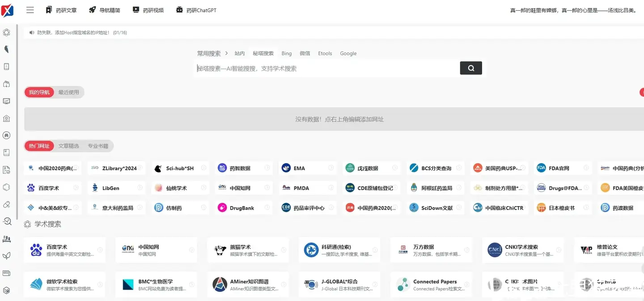Viewport: 644px width, 301px height.
Task: Click the 没有数据 empty navigation notice
Action: (x=339, y=119)
